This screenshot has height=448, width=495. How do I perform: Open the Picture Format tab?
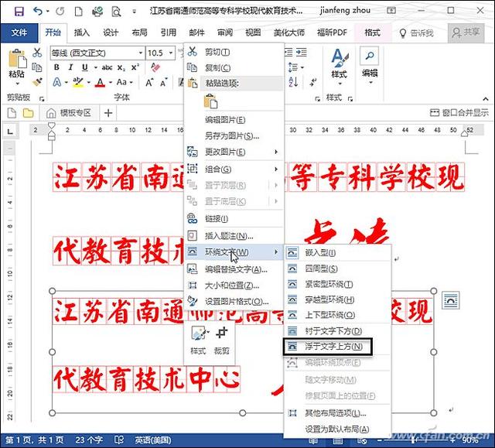[372, 32]
